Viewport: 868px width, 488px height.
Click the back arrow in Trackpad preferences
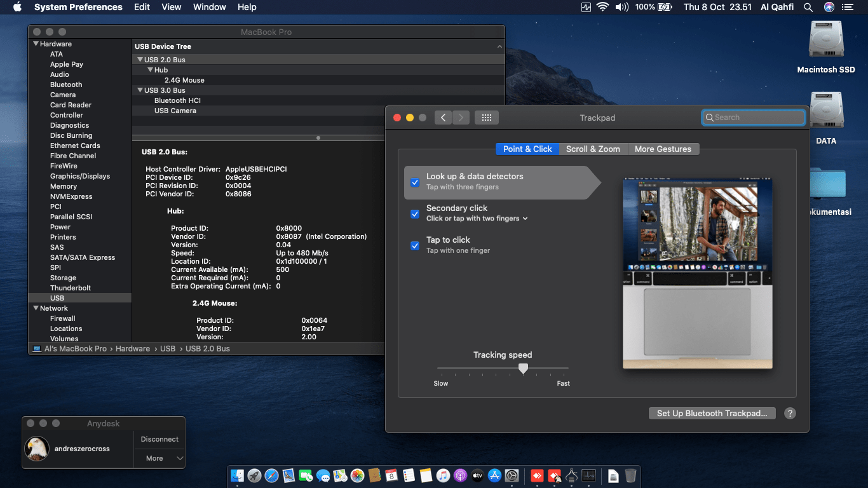443,117
